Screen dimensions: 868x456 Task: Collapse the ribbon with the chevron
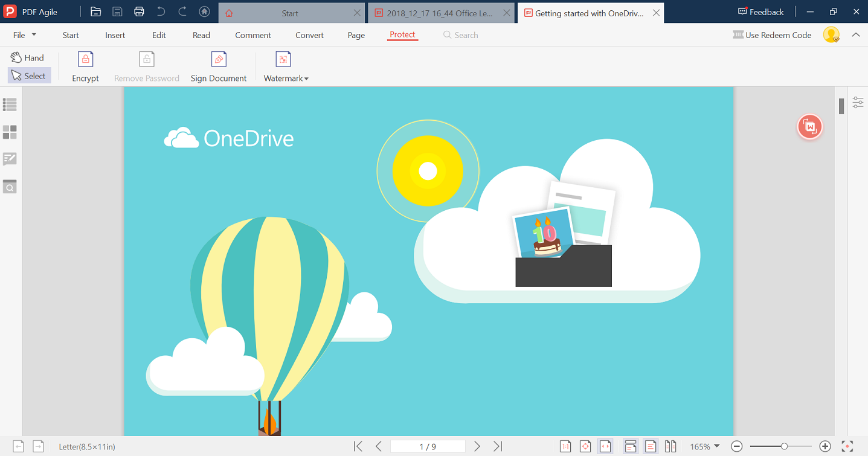tap(856, 35)
